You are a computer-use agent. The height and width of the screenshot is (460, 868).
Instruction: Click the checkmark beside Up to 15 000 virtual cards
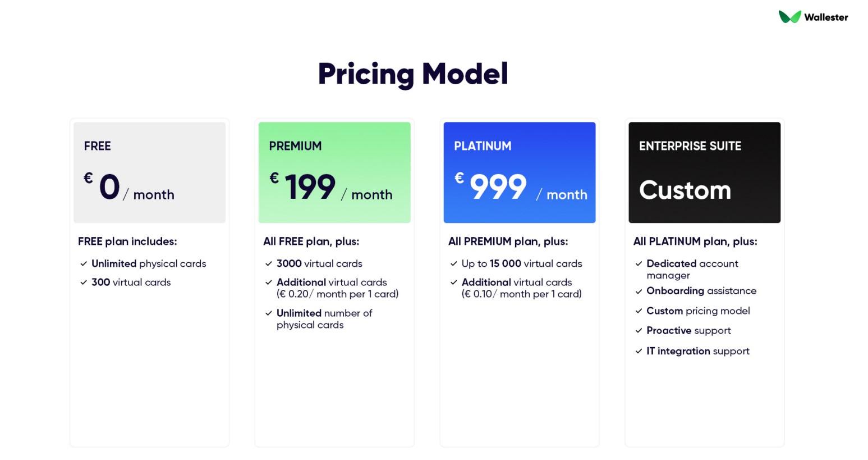454,263
